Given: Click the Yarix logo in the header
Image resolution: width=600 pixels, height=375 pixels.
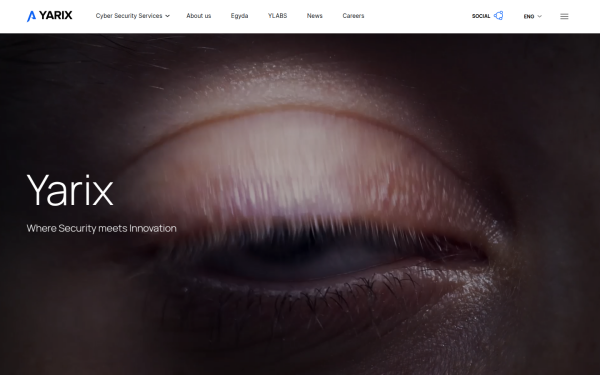Looking at the screenshot, I should click(x=49, y=16).
